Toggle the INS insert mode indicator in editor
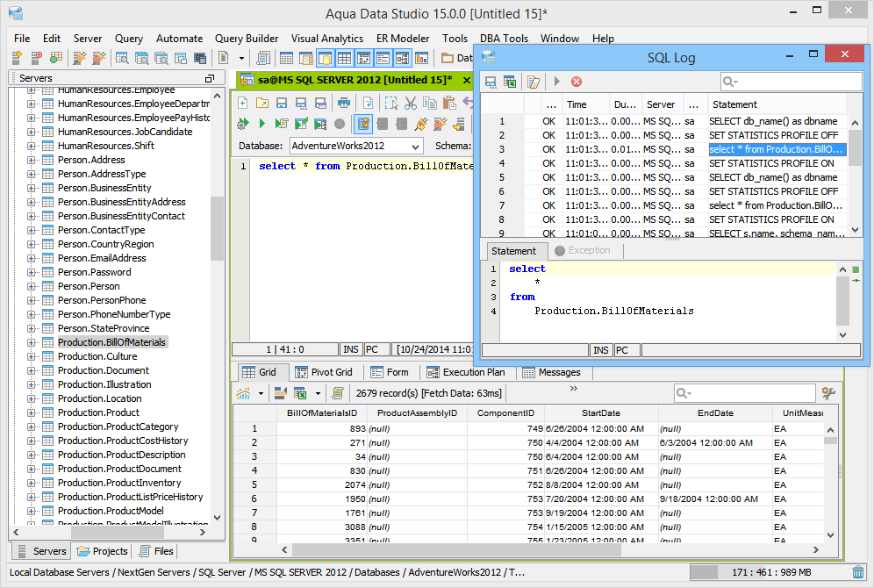Image resolution: width=874 pixels, height=588 pixels. 350,349
